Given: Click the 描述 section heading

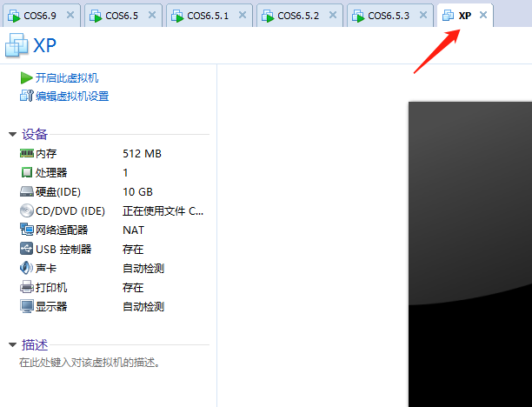Looking at the screenshot, I should 35,345.
